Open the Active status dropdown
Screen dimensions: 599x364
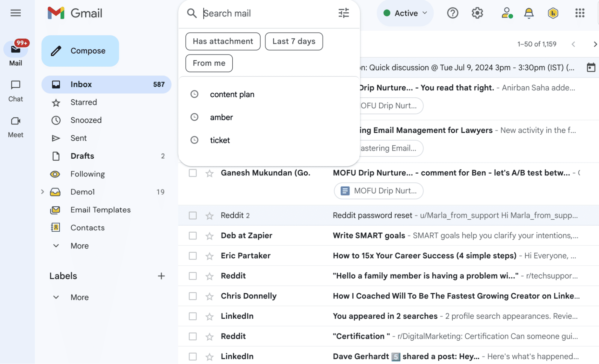coord(405,13)
